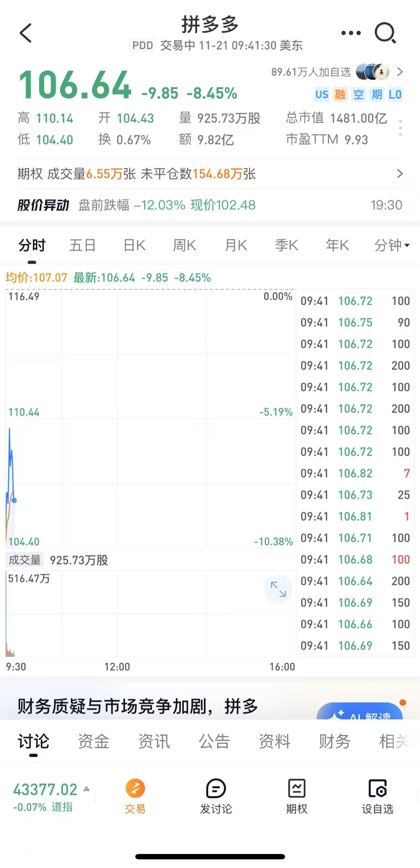Select the trade row 106.71 with 100 shares
Viewport: 420px width, 868px height.
click(x=355, y=538)
